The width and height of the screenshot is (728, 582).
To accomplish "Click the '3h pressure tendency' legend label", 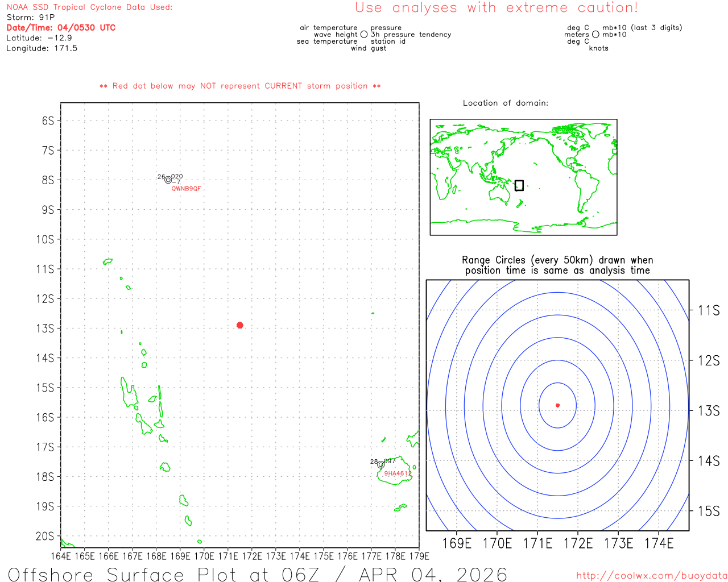I will (411, 35).
